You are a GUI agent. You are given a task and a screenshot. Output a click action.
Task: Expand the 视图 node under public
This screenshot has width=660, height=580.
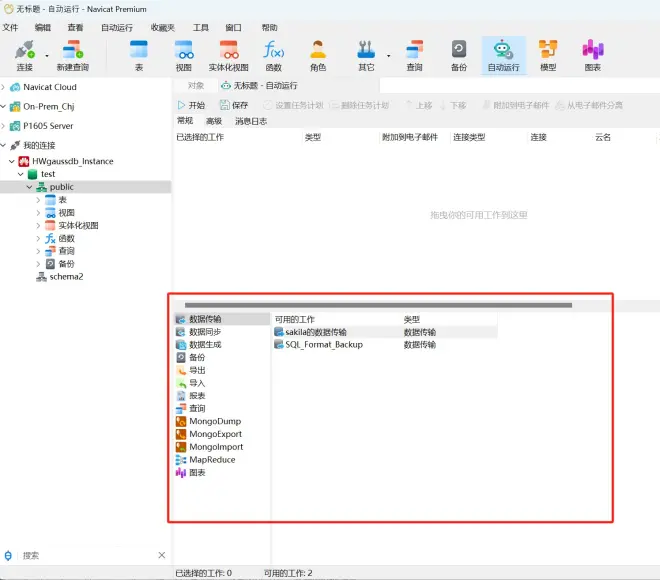point(38,213)
